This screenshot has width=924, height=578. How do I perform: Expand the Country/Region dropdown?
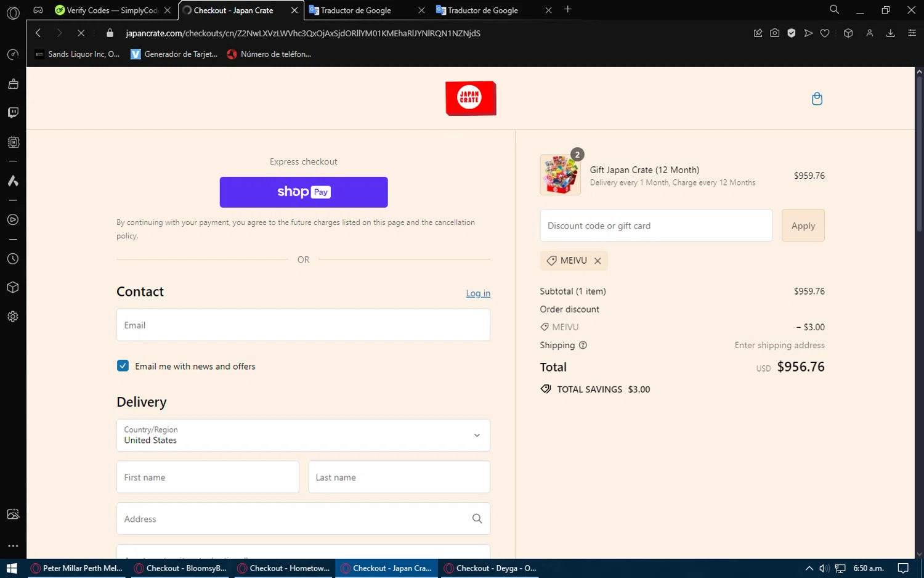click(x=303, y=435)
